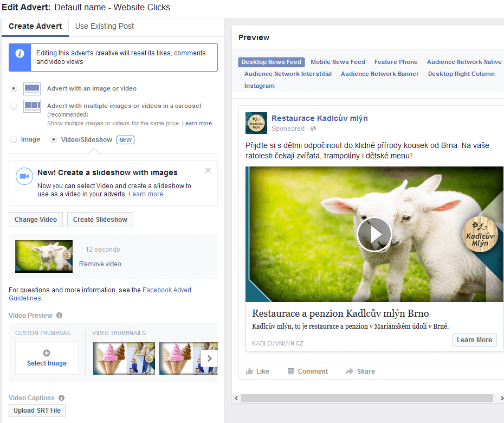
Task: Click the NEW badge next to Video/Slideshow
Action: coord(125,140)
